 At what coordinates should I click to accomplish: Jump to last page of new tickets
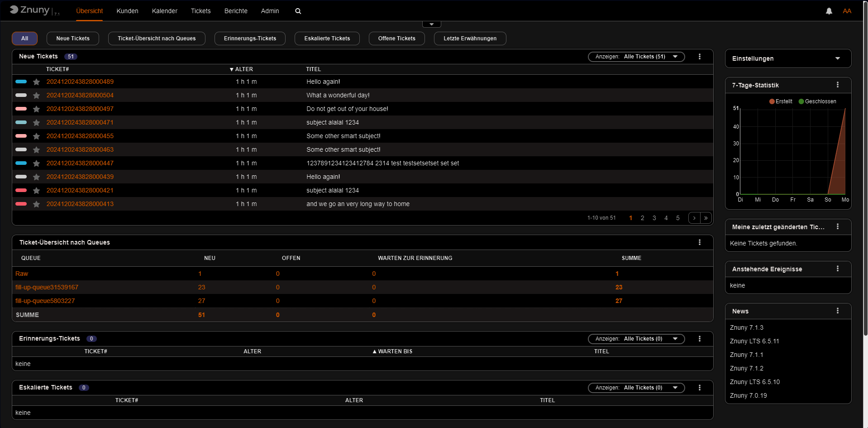(706, 218)
